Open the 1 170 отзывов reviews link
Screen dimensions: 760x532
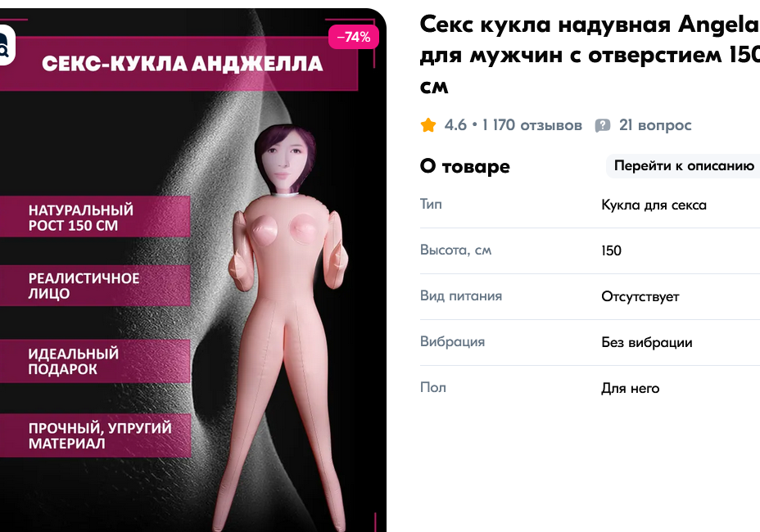(x=532, y=125)
